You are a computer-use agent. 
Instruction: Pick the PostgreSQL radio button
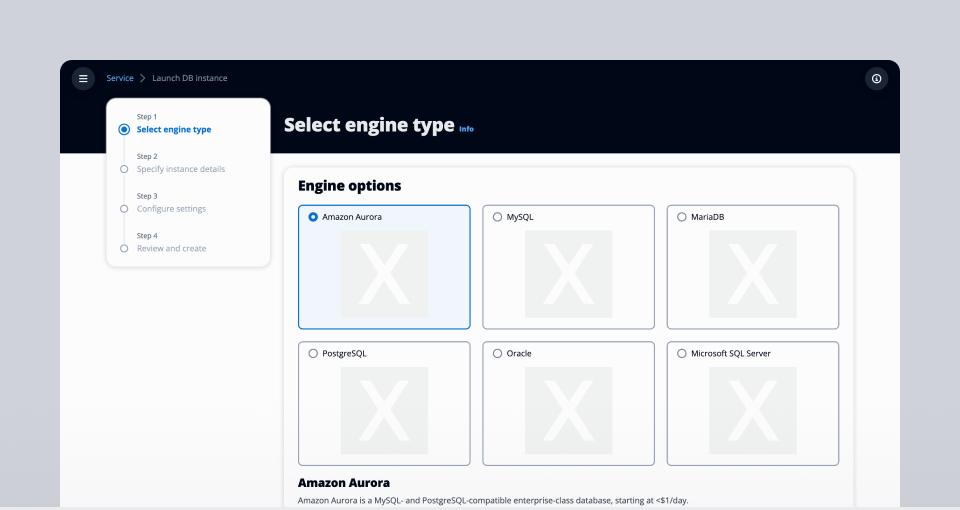(314, 354)
